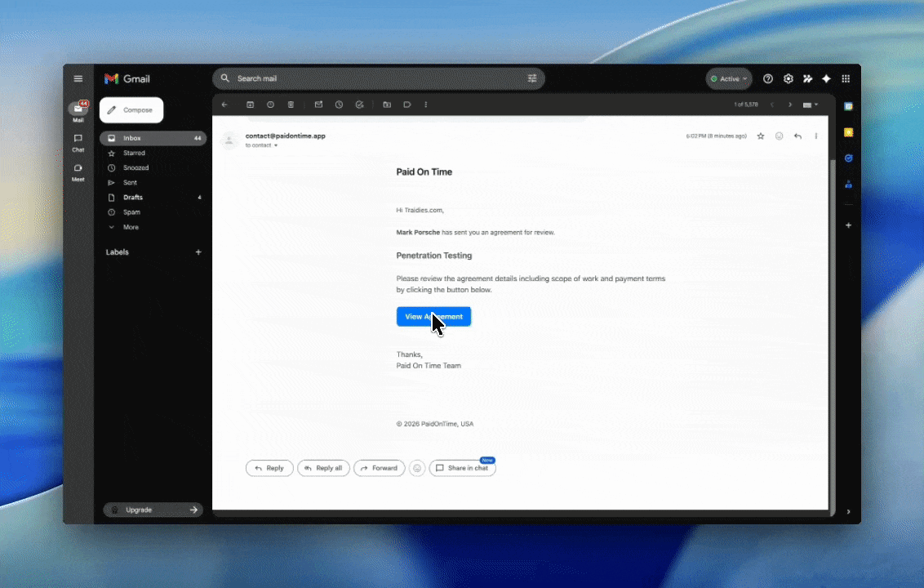Image resolution: width=924 pixels, height=588 pixels.
Task: Open the Drafts folder
Action: pyautogui.click(x=133, y=198)
